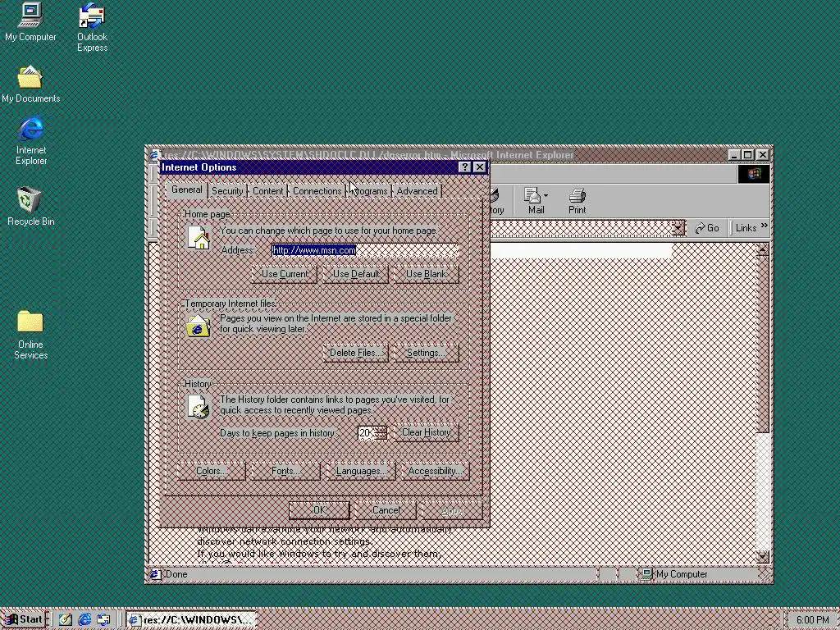Open the Languages dialog button
Viewport: 840px width, 630px height.
(360, 471)
